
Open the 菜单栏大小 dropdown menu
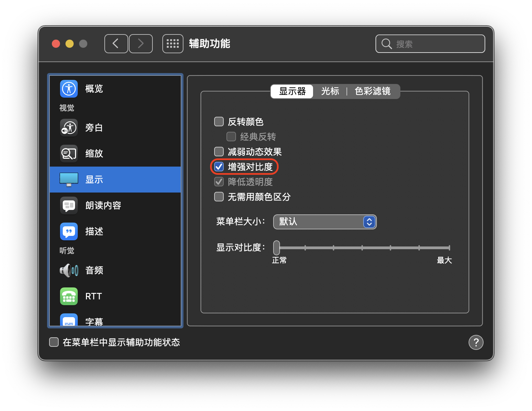325,222
